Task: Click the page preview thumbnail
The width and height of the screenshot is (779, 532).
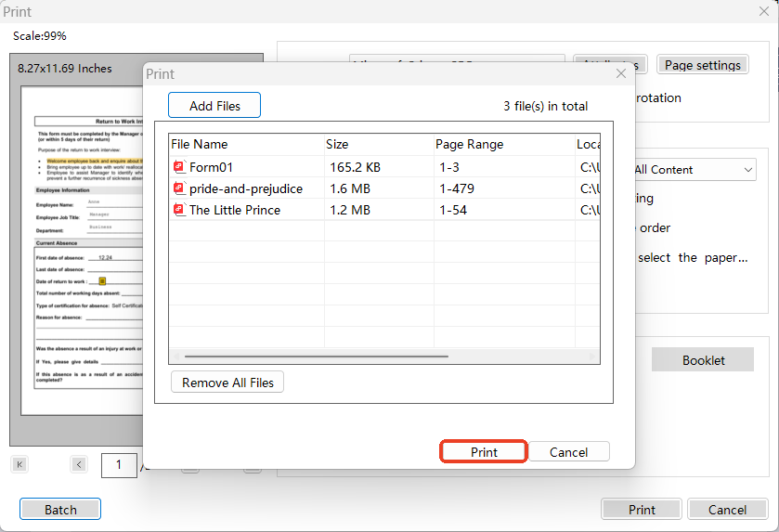Action: 82,251
